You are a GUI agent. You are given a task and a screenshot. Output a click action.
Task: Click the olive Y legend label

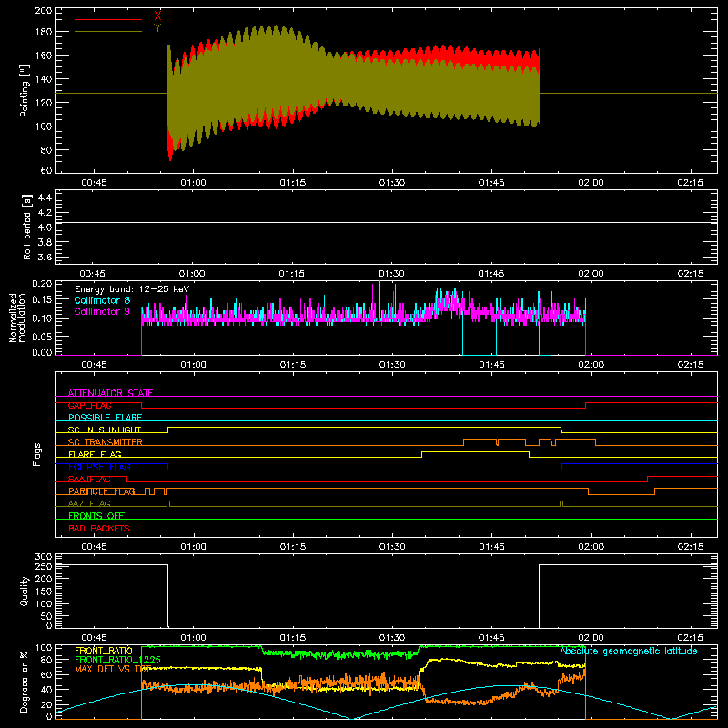click(x=157, y=28)
